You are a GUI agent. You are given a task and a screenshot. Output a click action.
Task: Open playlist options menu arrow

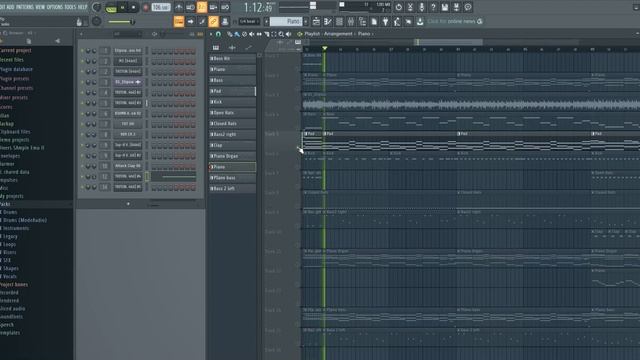(211, 34)
